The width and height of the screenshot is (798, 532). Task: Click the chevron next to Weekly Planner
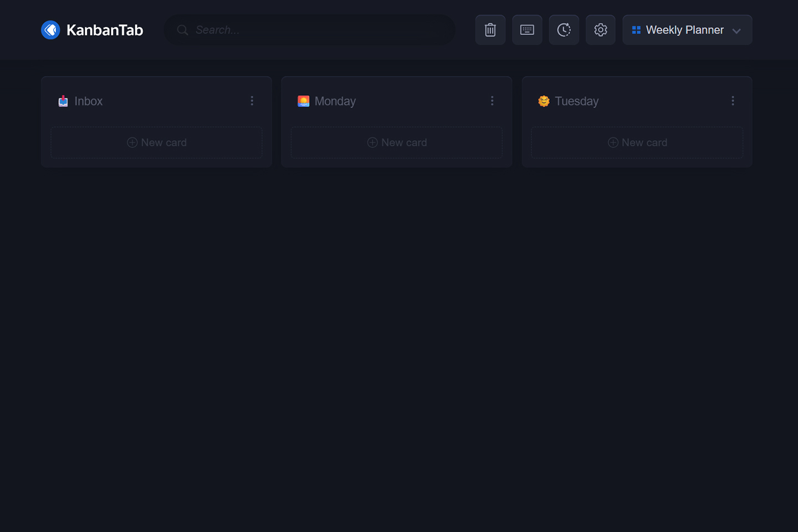[737, 31]
